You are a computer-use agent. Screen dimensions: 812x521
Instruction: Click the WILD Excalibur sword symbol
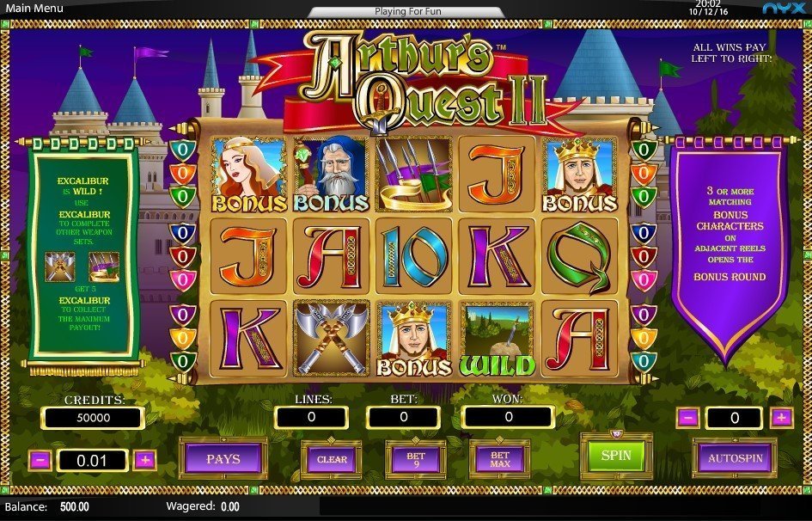coord(498,339)
